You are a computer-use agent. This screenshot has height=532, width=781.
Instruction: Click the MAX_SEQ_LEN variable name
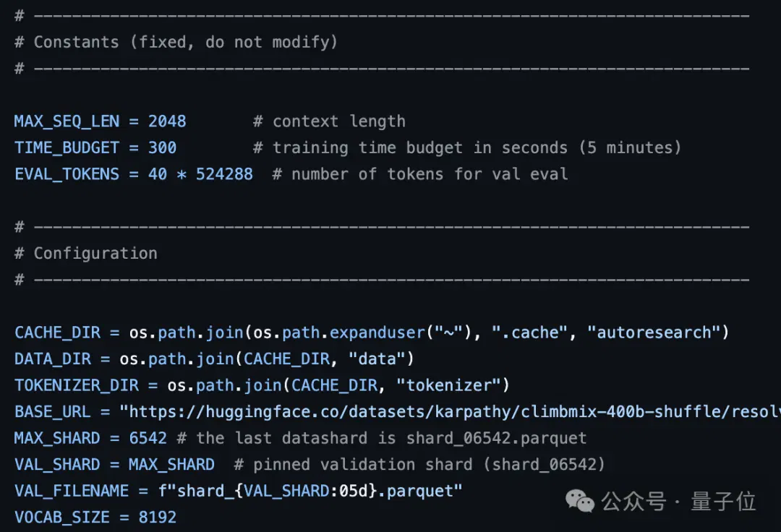pos(67,121)
